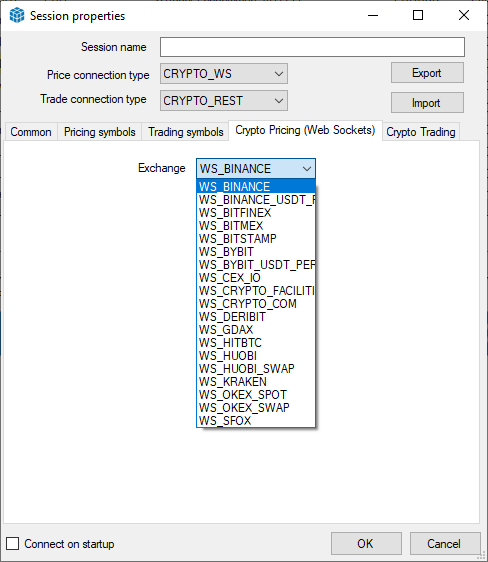Click the Session properties app icon

point(17,15)
